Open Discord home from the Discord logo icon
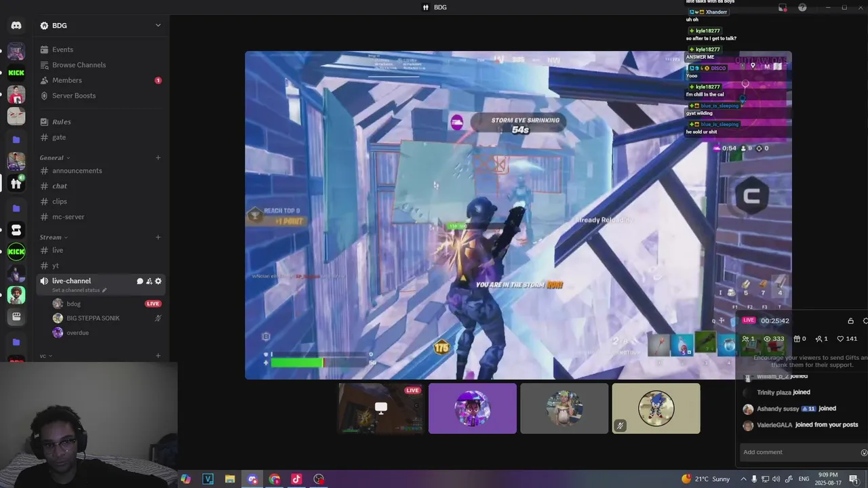This screenshot has width=868, height=488. [16, 26]
